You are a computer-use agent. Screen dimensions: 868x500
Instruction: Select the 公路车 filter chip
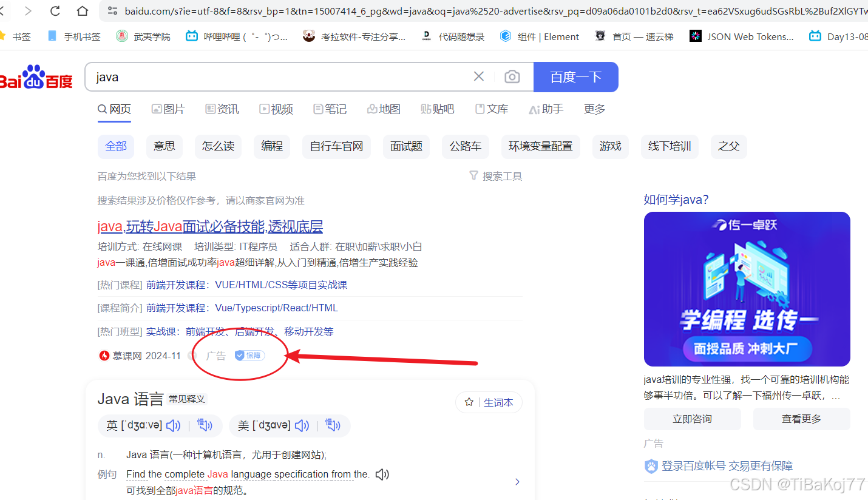point(466,146)
